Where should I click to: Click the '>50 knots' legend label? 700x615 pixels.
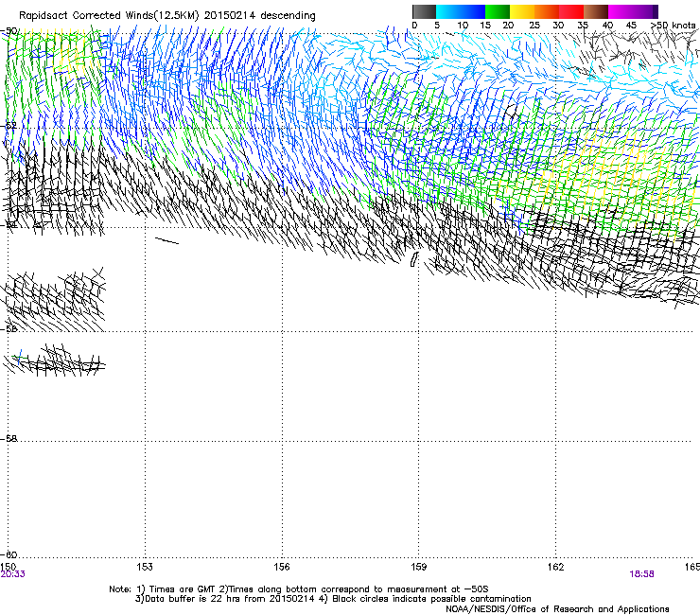pyautogui.click(x=673, y=26)
